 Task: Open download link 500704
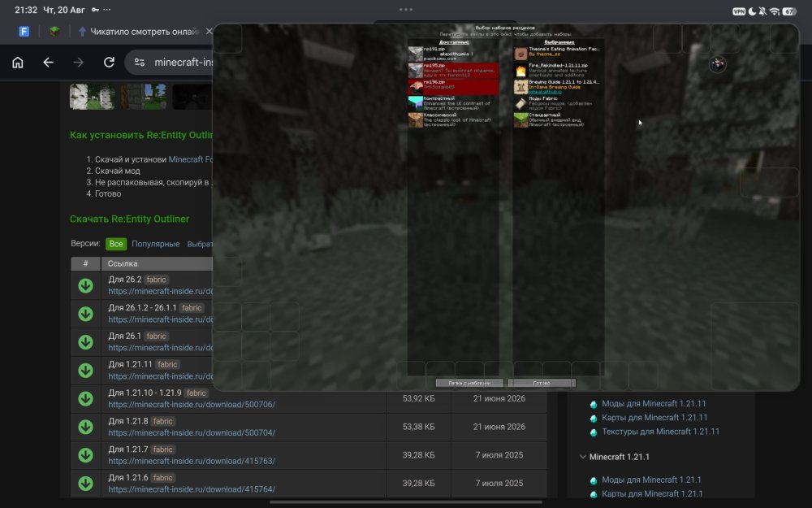click(192, 432)
